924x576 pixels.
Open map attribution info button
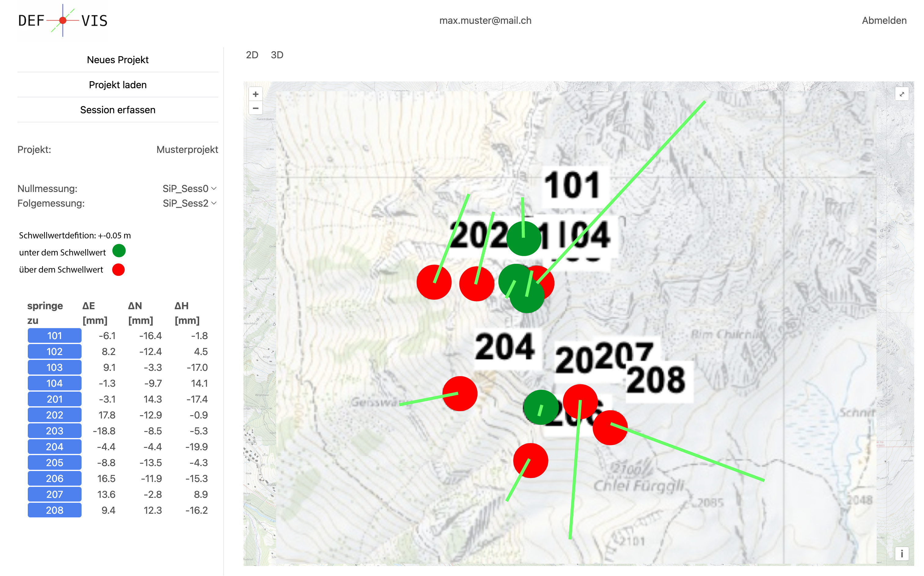click(901, 553)
